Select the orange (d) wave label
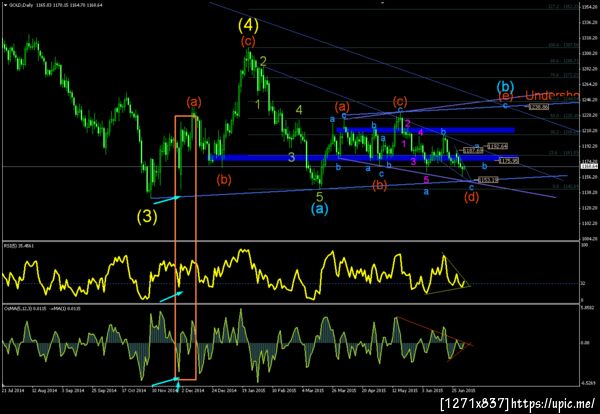The width and height of the screenshot is (600, 414). click(x=471, y=197)
